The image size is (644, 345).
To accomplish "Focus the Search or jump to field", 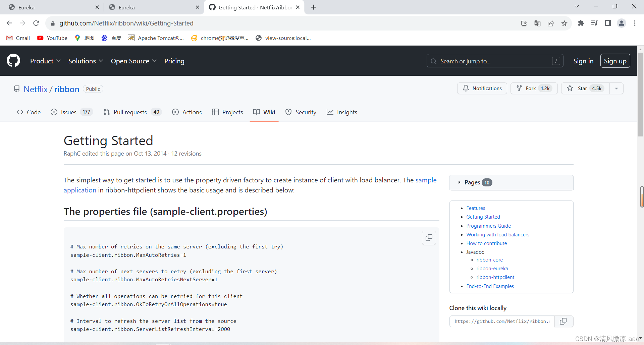I will 495,61.
